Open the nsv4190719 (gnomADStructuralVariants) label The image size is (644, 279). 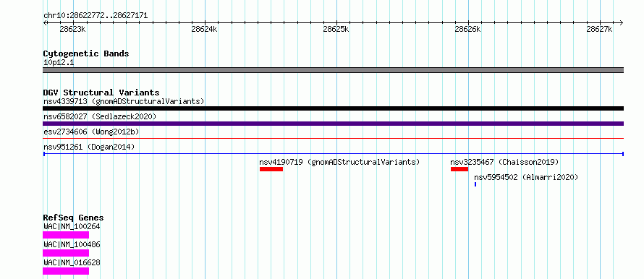coord(339,162)
